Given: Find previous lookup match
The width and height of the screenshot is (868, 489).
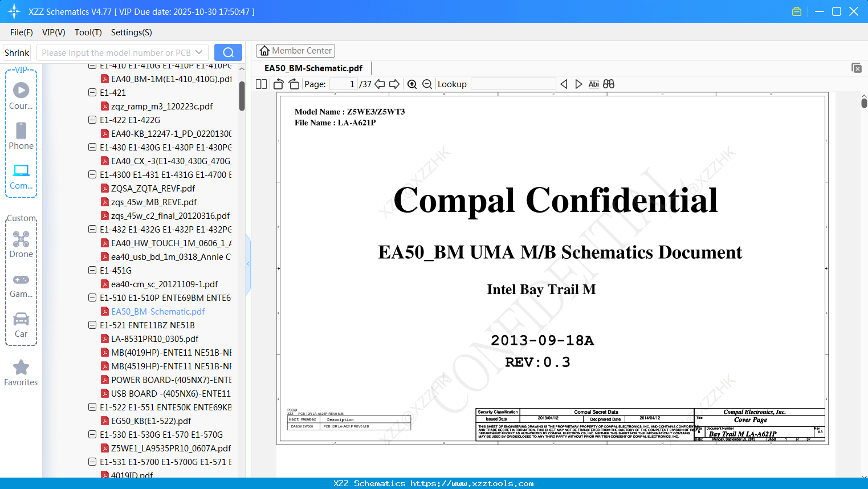Looking at the screenshot, I should click(x=564, y=84).
